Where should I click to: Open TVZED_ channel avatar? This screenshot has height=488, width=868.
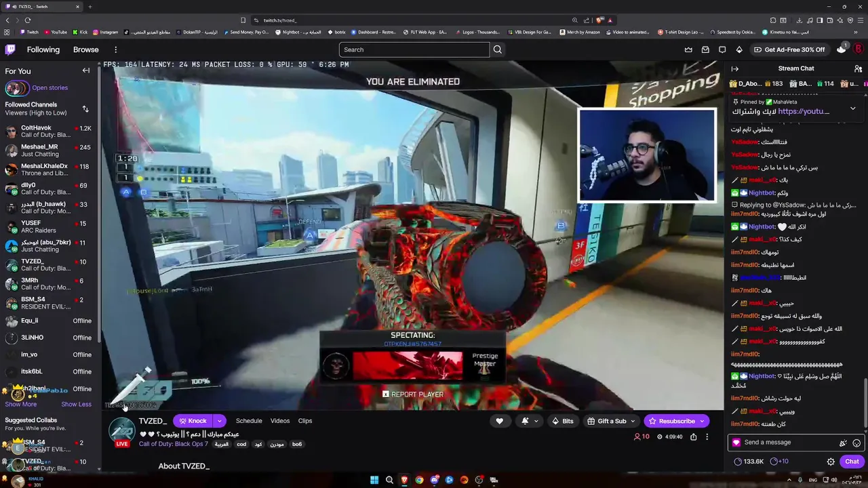click(x=122, y=431)
